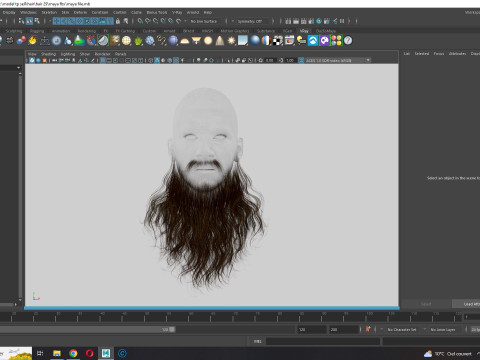Toggle the fifth selection mask button

point(87,21)
